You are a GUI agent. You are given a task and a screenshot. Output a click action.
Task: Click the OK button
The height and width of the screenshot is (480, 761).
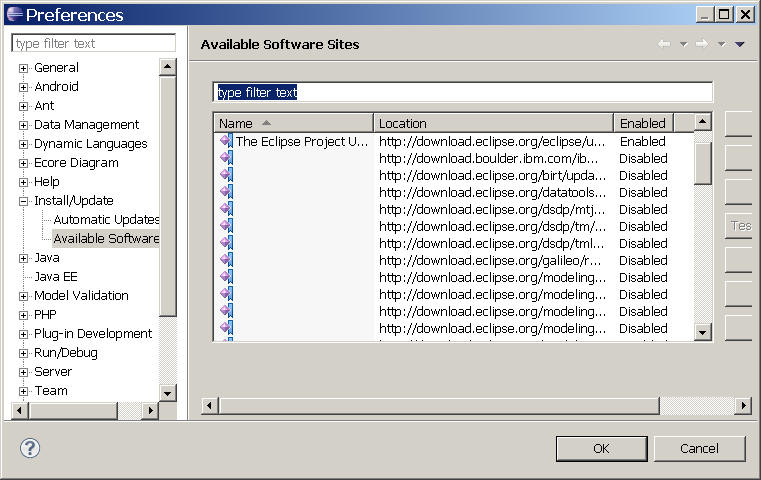pyautogui.click(x=601, y=448)
